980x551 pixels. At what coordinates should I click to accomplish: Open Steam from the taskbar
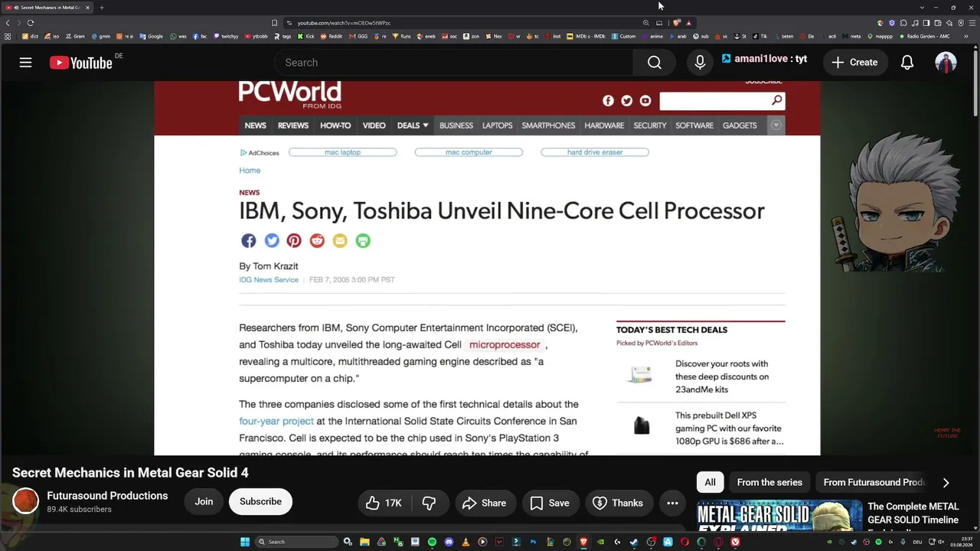click(x=634, y=542)
